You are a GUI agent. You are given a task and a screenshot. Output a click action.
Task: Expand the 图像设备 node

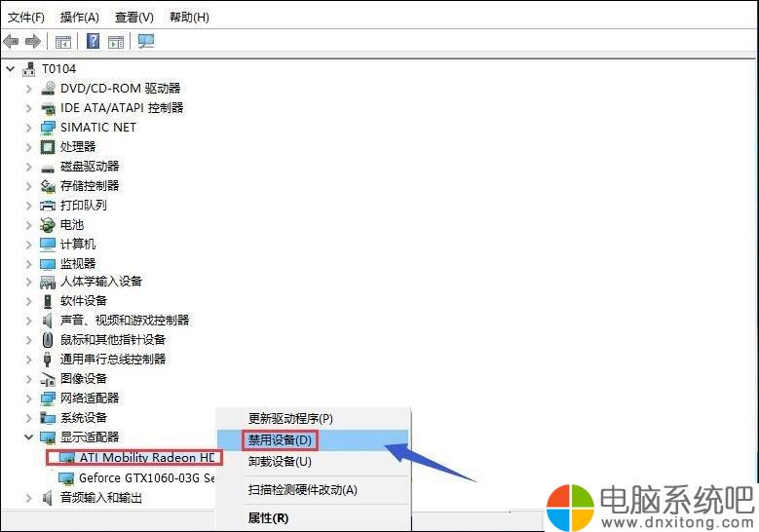tap(28, 379)
